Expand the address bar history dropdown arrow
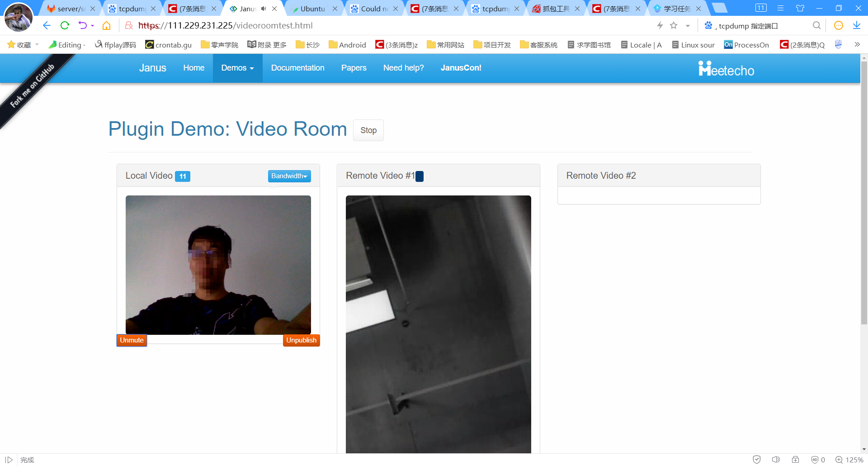868x466 pixels. pyautogui.click(x=688, y=26)
